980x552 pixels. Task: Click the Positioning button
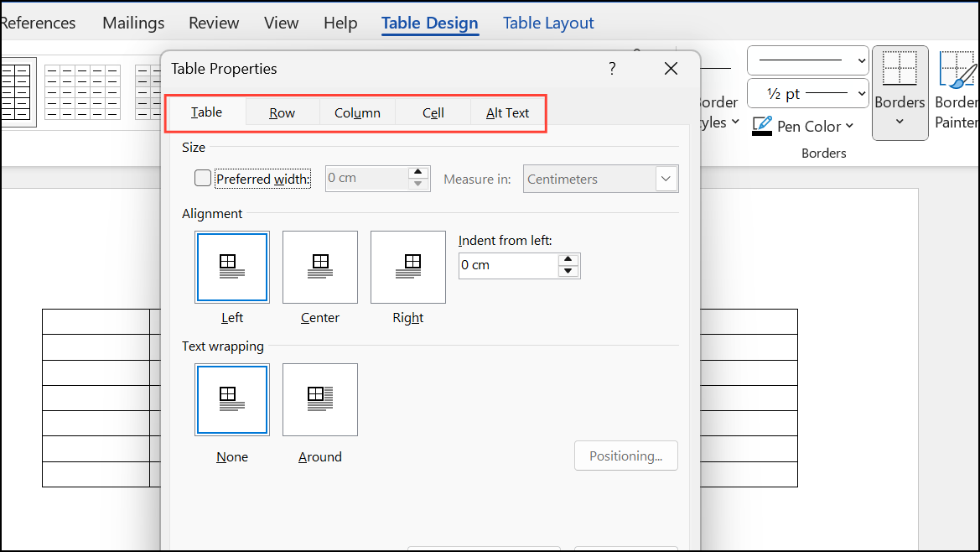626,456
